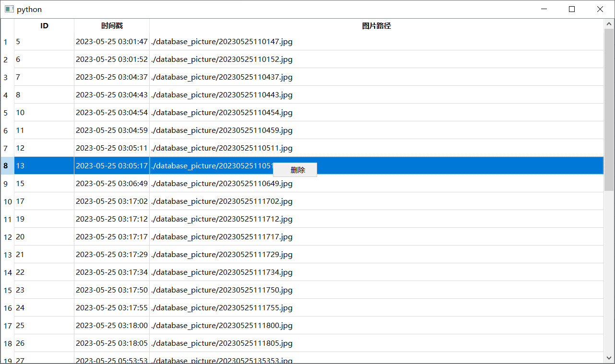Click the python window icon in title bar
Viewport: 615px width, 364px height.
click(9, 9)
